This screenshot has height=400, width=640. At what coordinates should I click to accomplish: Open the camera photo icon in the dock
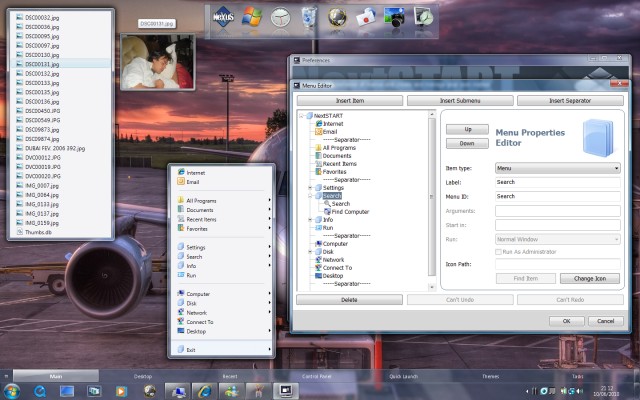pos(395,17)
